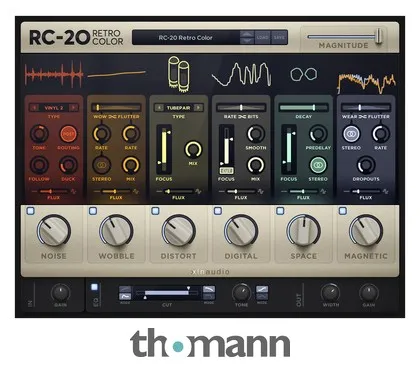Select the upper low-cut filter mode

[x=125, y=289]
